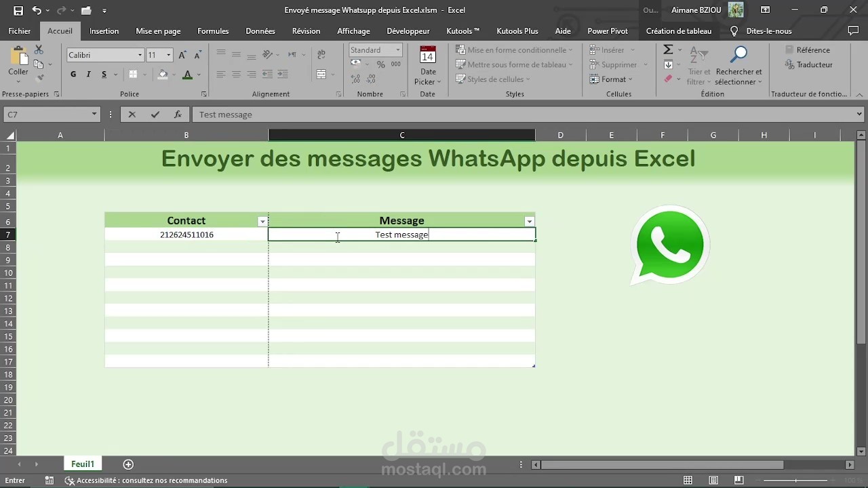Switch to the Développeur tab

click(x=408, y=31)
